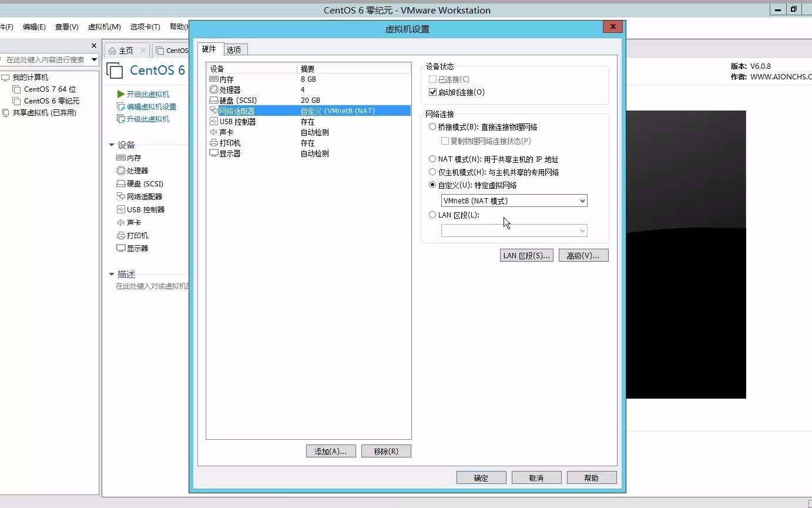Switch to the 选项 tab
Image resolution: width=812 pixels, height=508 pixels.
click(234, 50)
